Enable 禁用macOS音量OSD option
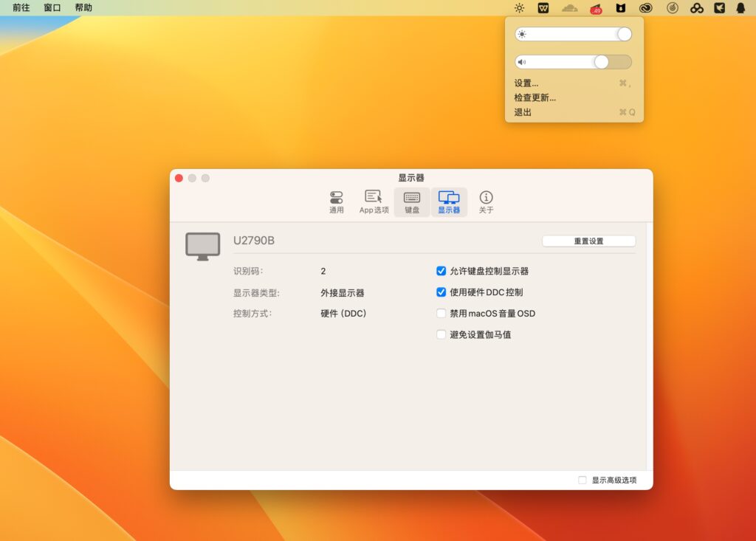The width and height of the screenshot is (756, 541). coord(441,313)
